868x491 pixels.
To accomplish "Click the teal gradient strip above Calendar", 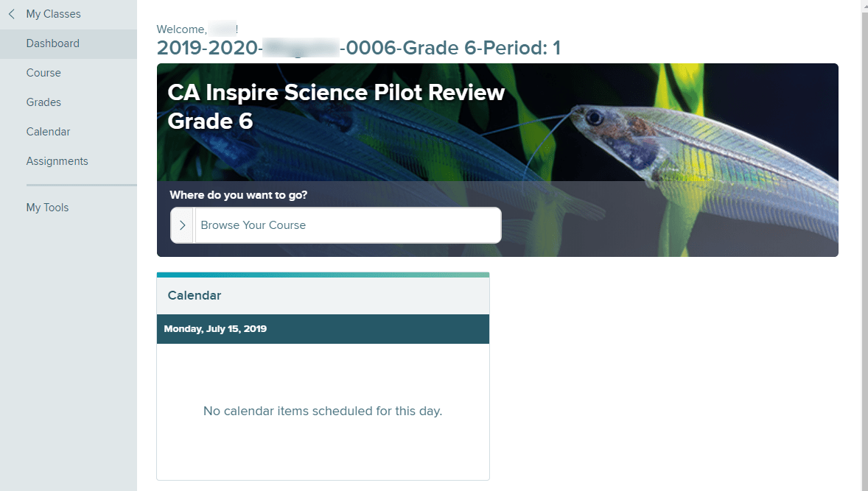I will (x=322, y=273).
